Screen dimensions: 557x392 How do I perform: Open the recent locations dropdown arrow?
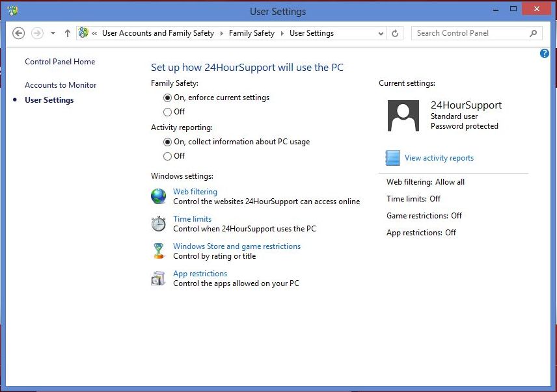(x=53, y=33)
